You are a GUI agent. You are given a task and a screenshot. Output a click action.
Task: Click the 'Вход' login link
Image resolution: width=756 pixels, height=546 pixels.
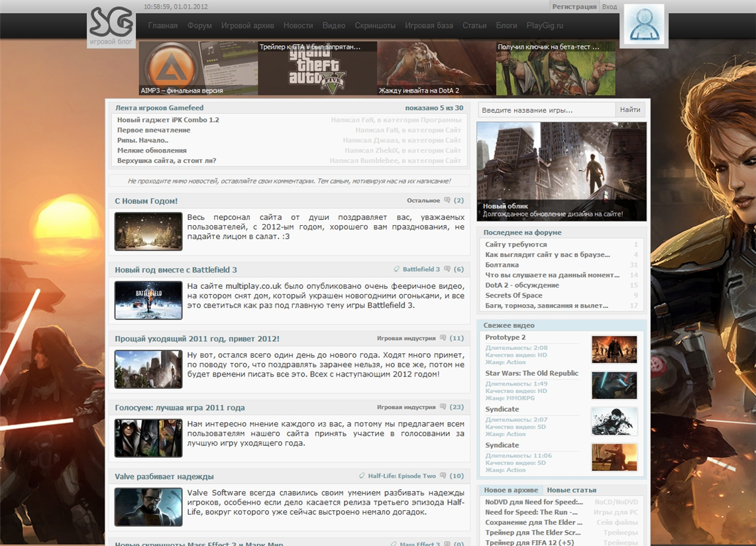click(609, 7)
